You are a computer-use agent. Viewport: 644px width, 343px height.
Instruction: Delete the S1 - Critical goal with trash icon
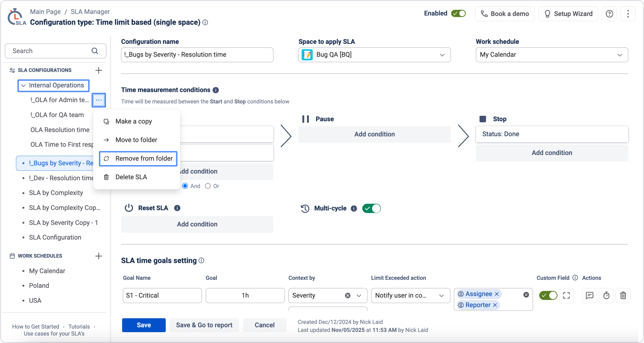tap(623, 296)
